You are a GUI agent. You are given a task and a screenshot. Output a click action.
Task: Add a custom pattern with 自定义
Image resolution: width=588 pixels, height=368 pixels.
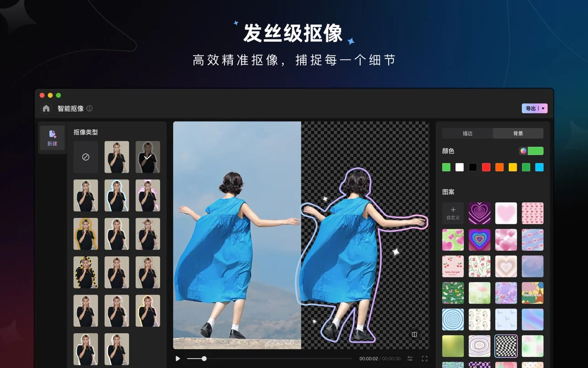(453, 213)
